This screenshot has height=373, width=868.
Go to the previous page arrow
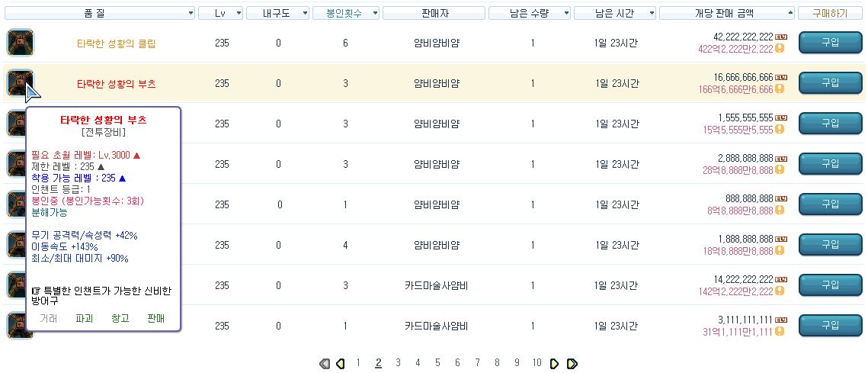coord(341,364)
